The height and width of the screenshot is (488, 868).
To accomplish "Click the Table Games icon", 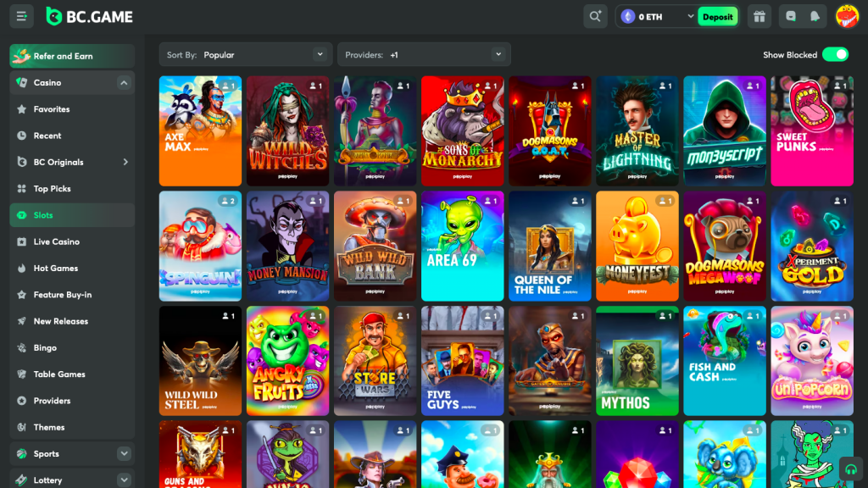I will point(21,374).
